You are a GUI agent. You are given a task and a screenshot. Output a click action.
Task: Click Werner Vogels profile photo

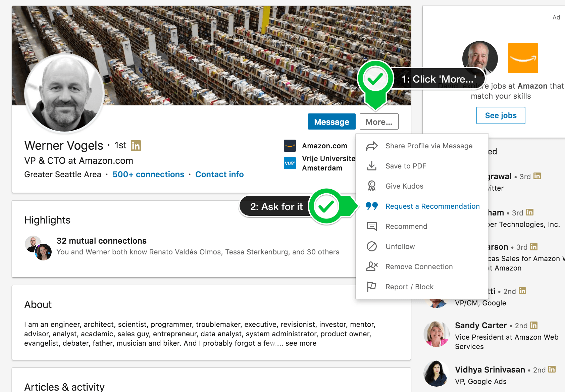click(x=64, y=93)
